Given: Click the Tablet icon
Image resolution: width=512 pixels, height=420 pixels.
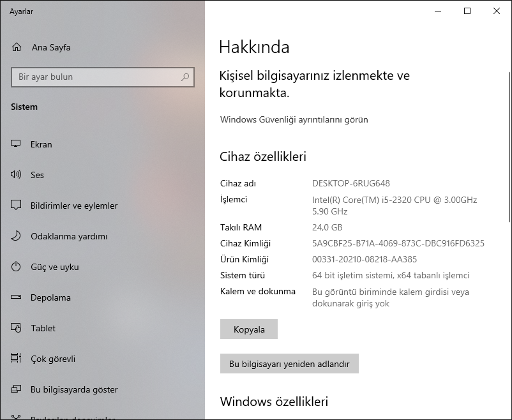Looking at the screenshot, I should pyautogui.click(x=16, y=327).
